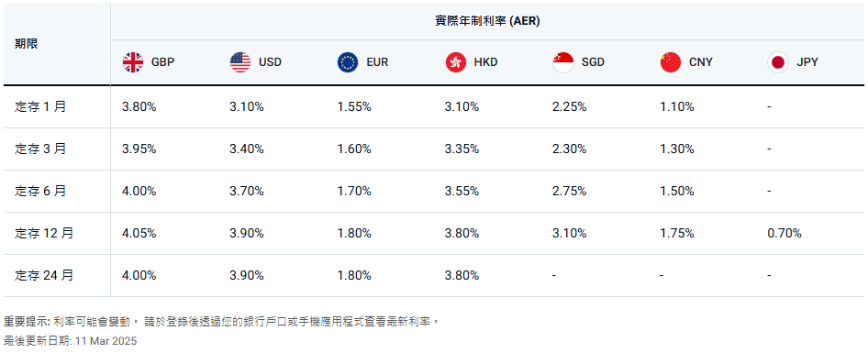Click the EU flag icon for EUR
The width and height of the screenshot is (868, 353).
pyautogui.click(x=348, y=62)
